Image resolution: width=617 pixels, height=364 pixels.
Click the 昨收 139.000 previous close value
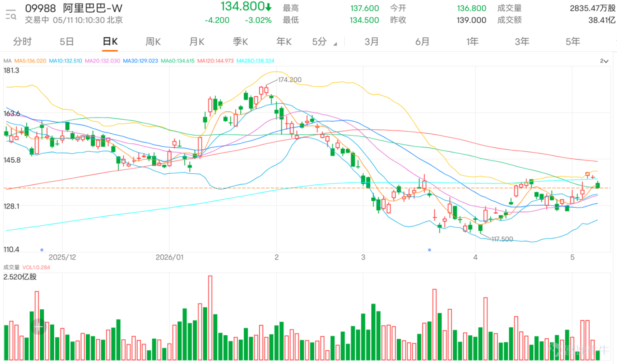[471, 20]
